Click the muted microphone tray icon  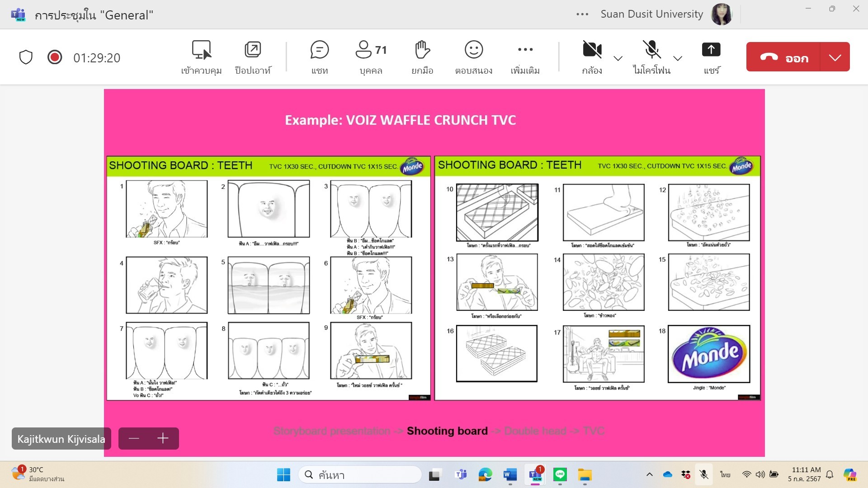click(704, 474)
